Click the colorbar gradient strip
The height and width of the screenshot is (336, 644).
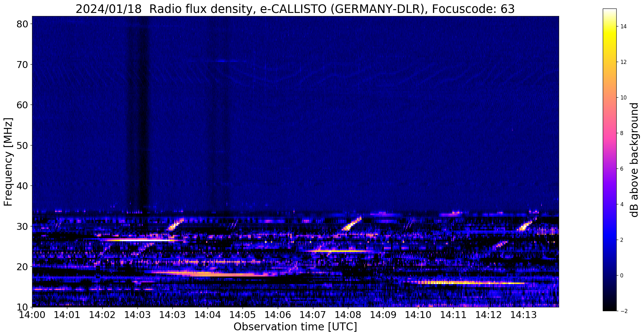609,160
